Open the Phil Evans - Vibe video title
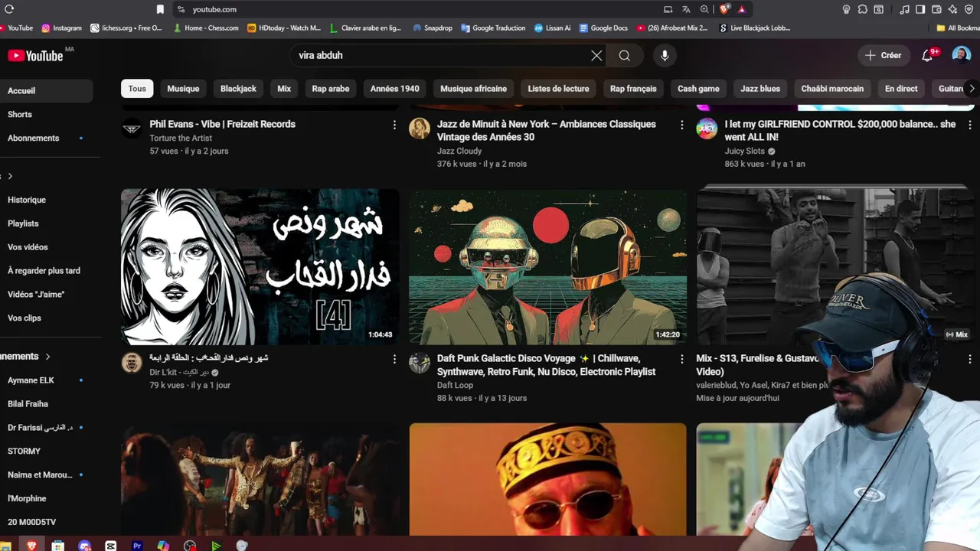 [x=222, y=124]
